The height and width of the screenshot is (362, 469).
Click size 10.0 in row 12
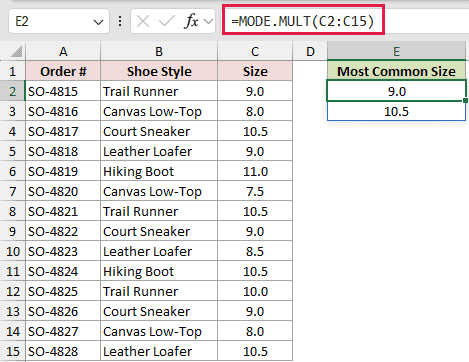click(x=255, y=291)
